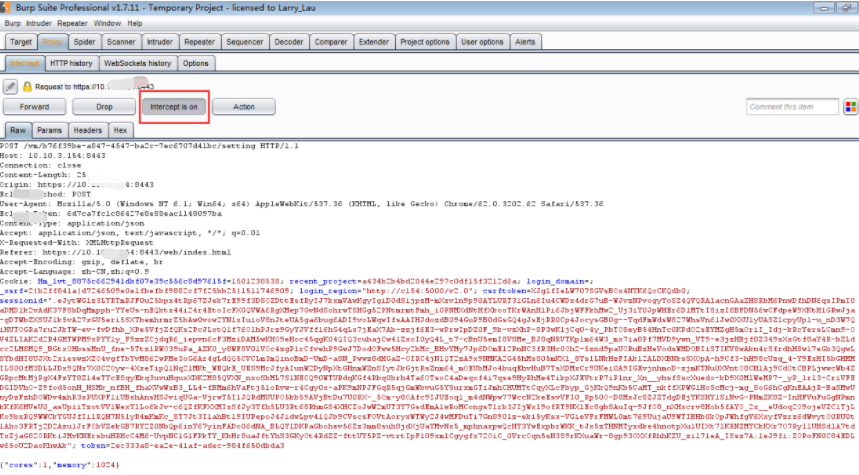Switch to the Spider tab
Screen dimensions: 859x475
tap(84, 42)
